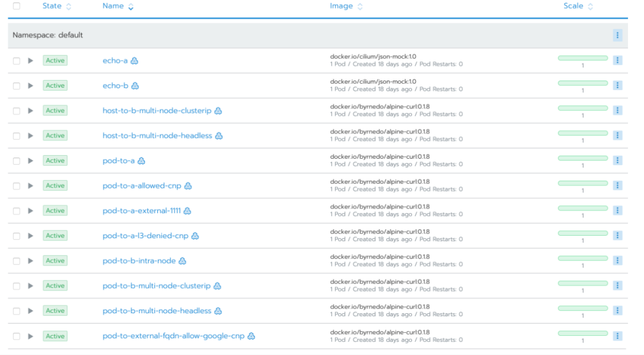Screen dimensions: 644x355
Task: Select the checkbox for pod-to-a-l3-denied-cnp
Action: pos(17,236)
